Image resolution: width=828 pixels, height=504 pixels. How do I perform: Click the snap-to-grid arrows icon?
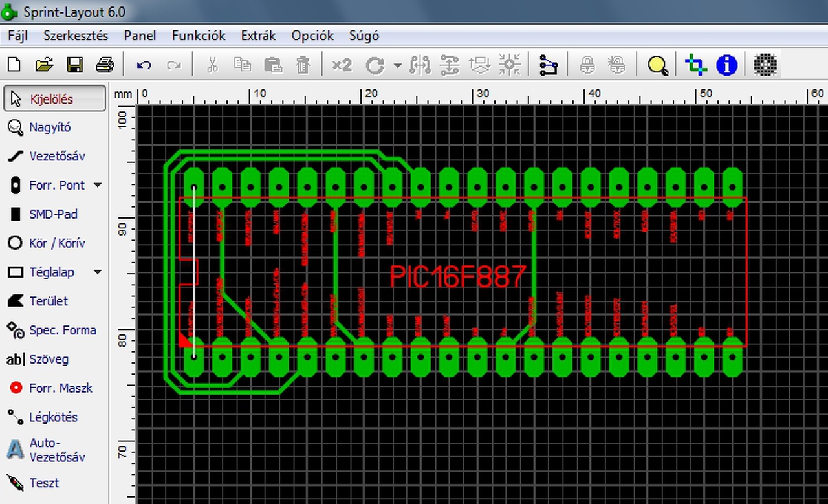510,65
